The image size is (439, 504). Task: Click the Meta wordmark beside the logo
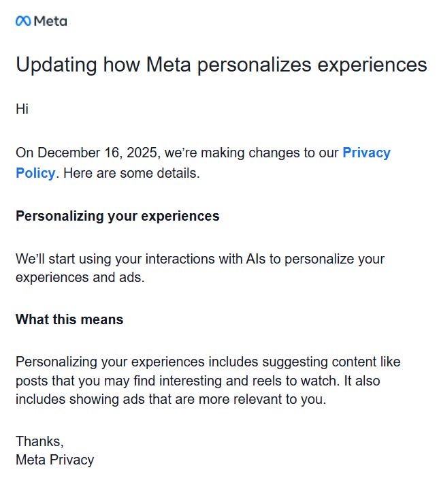[50, 21]
